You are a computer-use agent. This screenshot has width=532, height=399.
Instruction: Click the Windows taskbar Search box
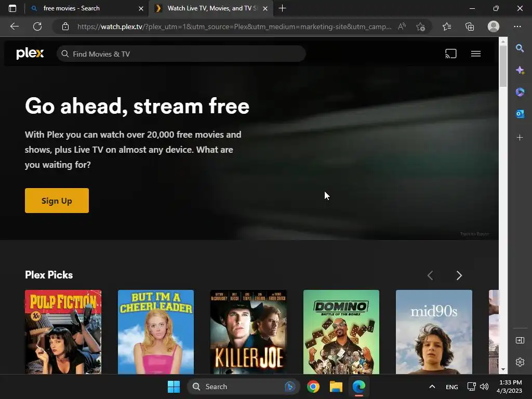(x=243, y=387)
